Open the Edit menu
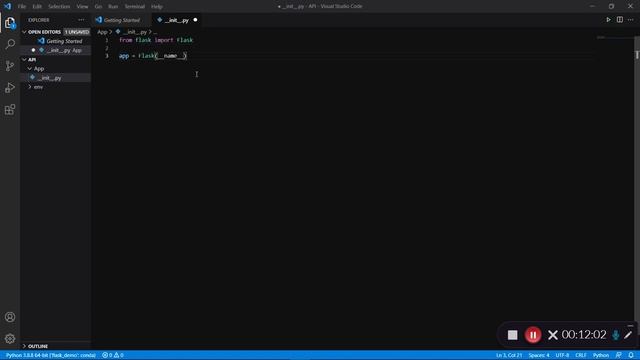This screenshot has width=640, height=360. 37,7
